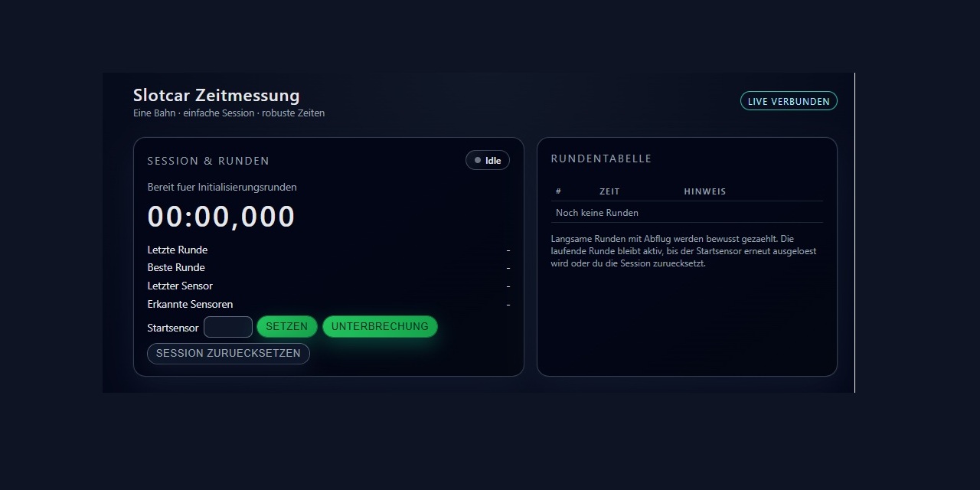Click into the Startsensor input field
Viewport: 980px width, 490px height.
228,327
